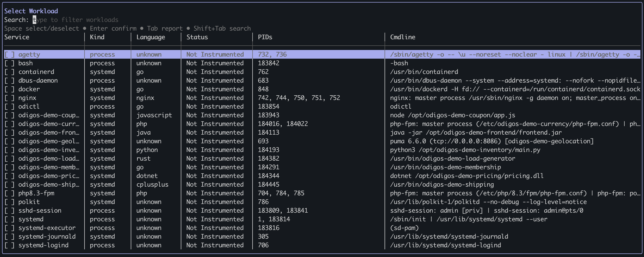Click the "/usr/bin/odigos-demo-shipping" command line
Image resolution: width=644 pixels, height=257 pixels.
442,184
